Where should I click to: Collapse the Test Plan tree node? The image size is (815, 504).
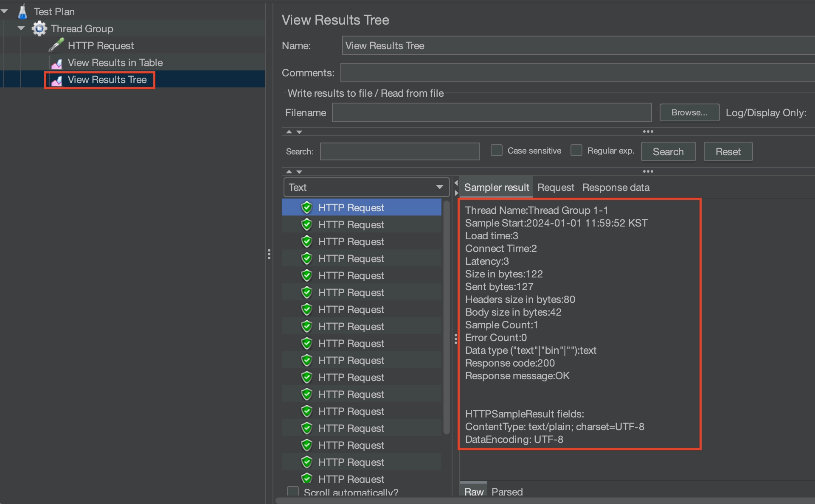pos(5,11)
